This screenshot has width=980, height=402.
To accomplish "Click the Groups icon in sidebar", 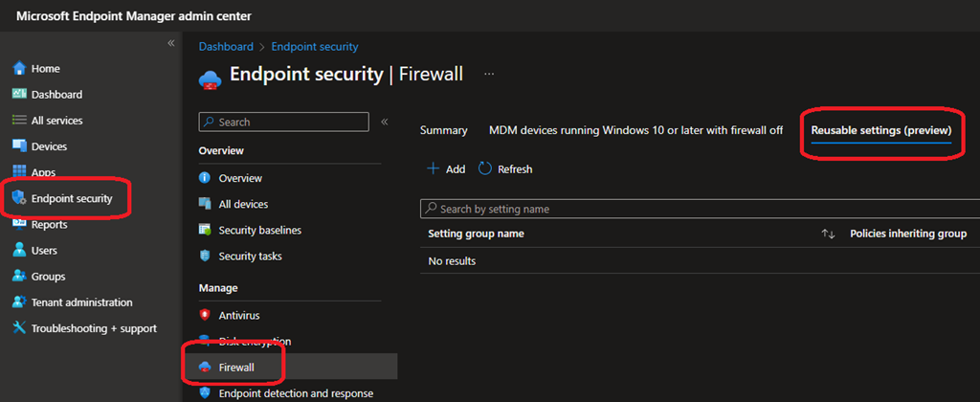I will click(x=19, y=277).
